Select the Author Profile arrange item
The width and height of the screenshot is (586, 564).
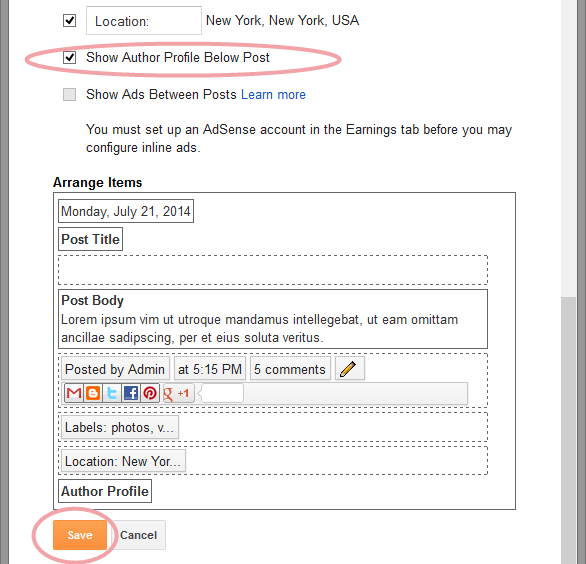[105, 491]
